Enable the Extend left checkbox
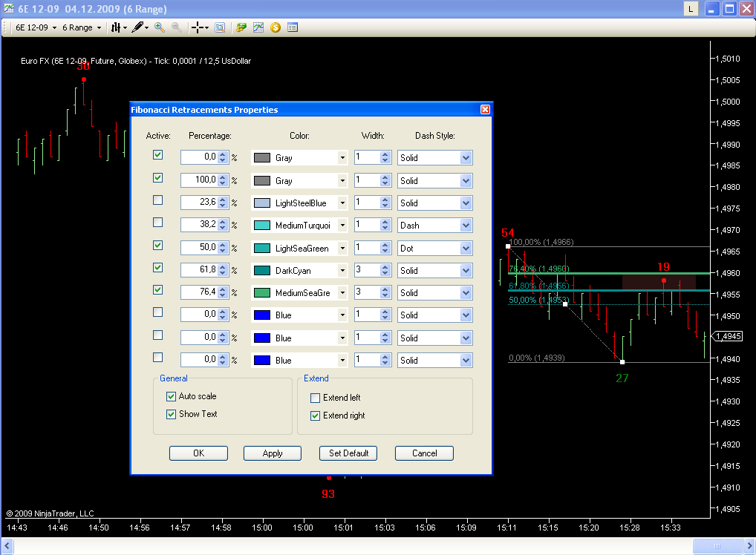The height and width of the screenshot is (555, 756). coord(316,398)
